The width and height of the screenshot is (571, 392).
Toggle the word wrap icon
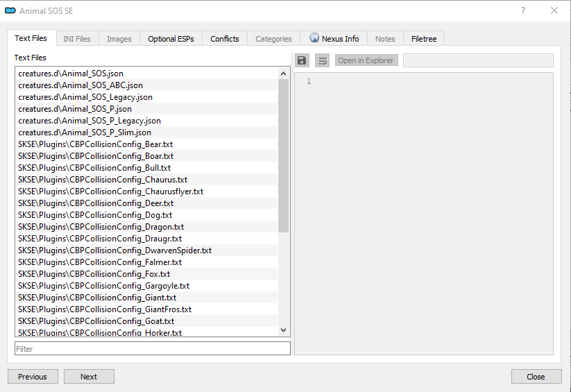[x=323, y=60]
